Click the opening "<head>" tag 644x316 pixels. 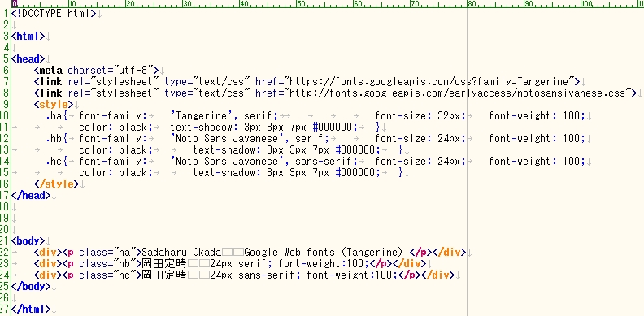coord(28,59)
